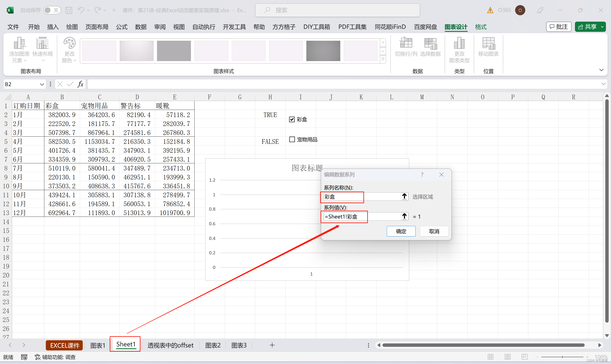Viewport: 611px width, 364px height.
Task: Click the 批注 comments button
Action: (559, 27)
